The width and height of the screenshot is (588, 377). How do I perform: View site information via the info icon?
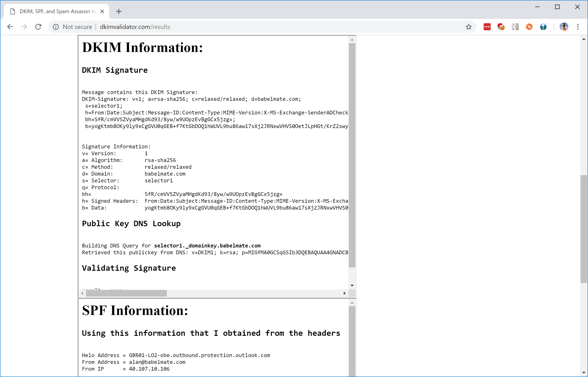tap(55, 27)
